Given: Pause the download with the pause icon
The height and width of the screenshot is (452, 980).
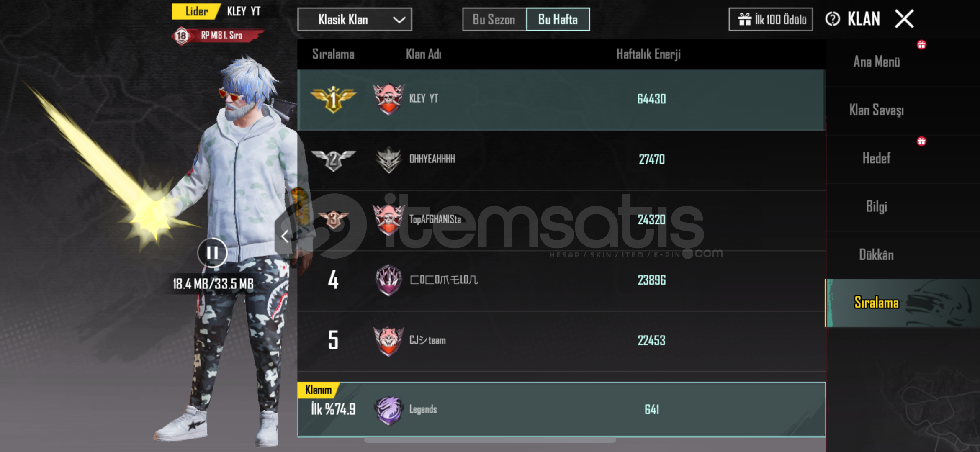Looking at the screenshot, I should pyautogui.click(x=212, y=253).
